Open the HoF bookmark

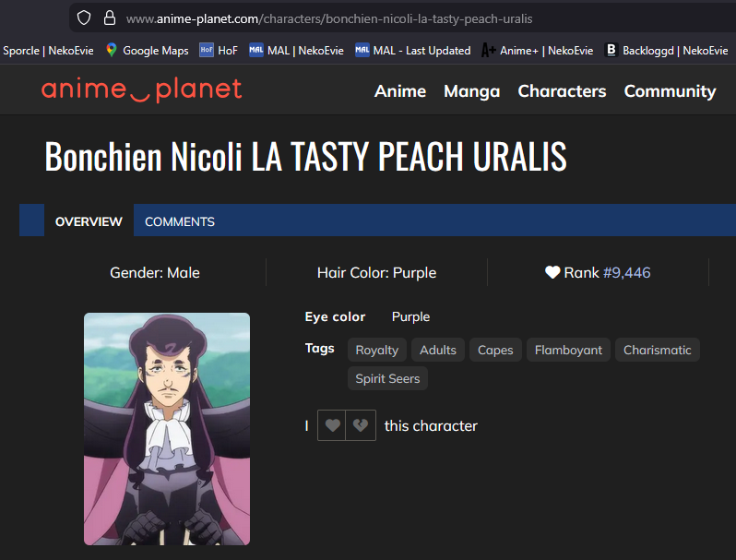219,50
